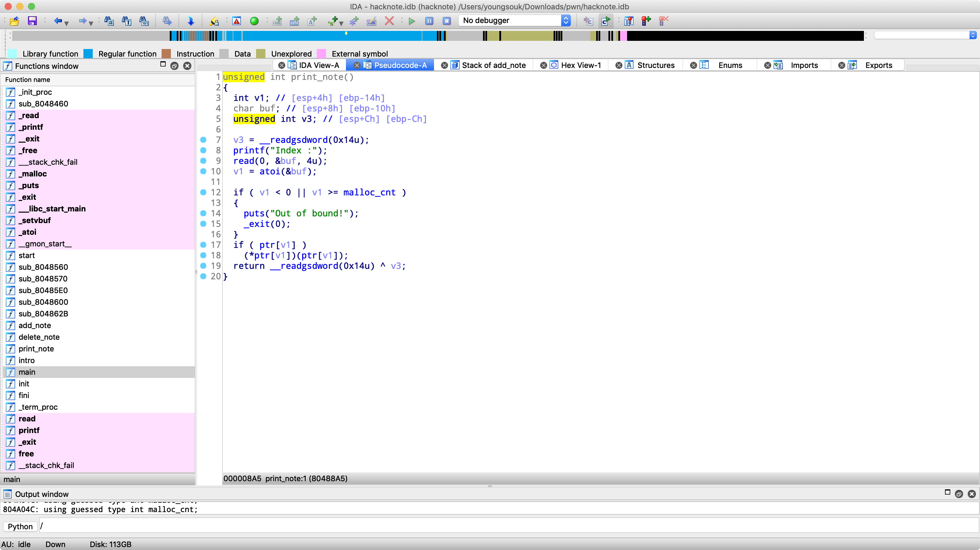Click the Regular function legend color swatch

pyautogui.click(x=88, y=54)
